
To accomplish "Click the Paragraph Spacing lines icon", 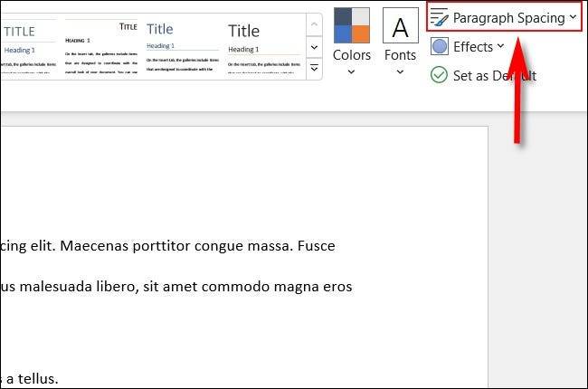I will pos(440,17).
